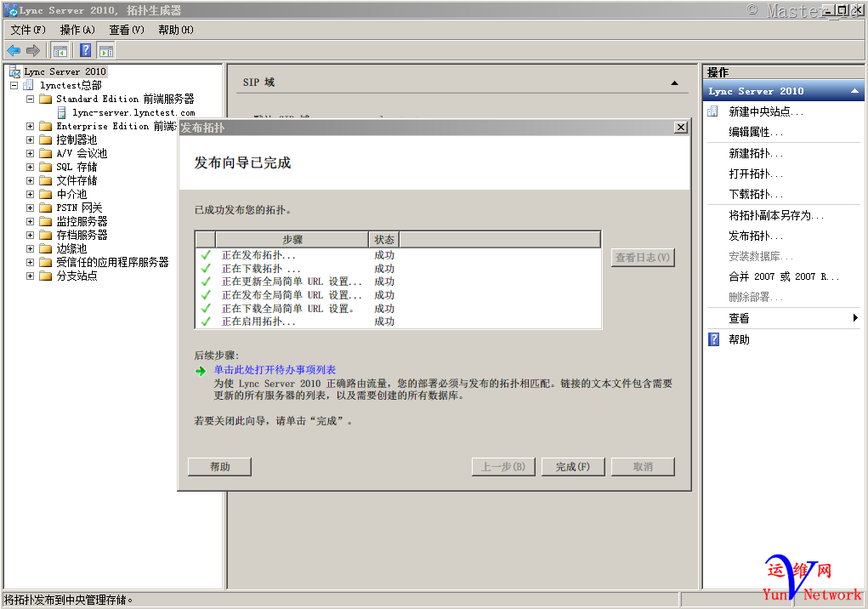This screenshot has height=609, width=868.
Task: Click the back arrow toolbar icon
Action: 14,51
